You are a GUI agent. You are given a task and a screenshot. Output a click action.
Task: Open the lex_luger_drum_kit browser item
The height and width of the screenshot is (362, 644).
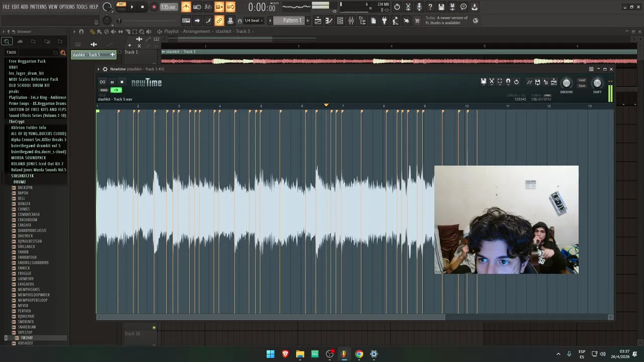(x=26, y=73)
